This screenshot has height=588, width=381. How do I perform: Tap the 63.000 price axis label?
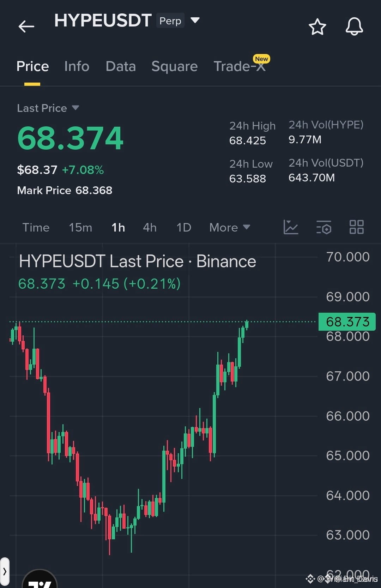point(348,535)
